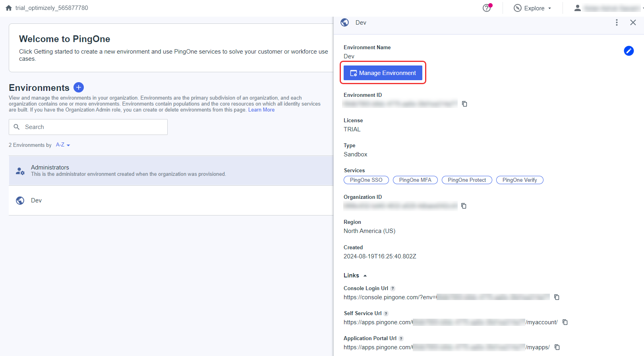This screenshot has height=356, width=644.
Task: Click the Welcome to PingOne heading
Action: 65,39
